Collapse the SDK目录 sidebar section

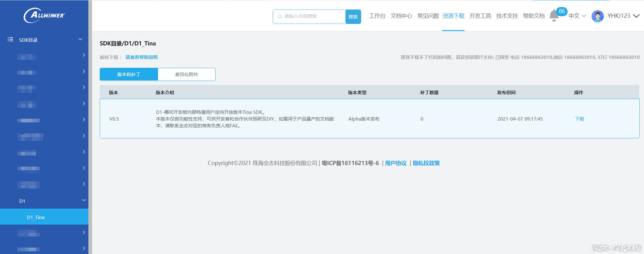[80, 39]
